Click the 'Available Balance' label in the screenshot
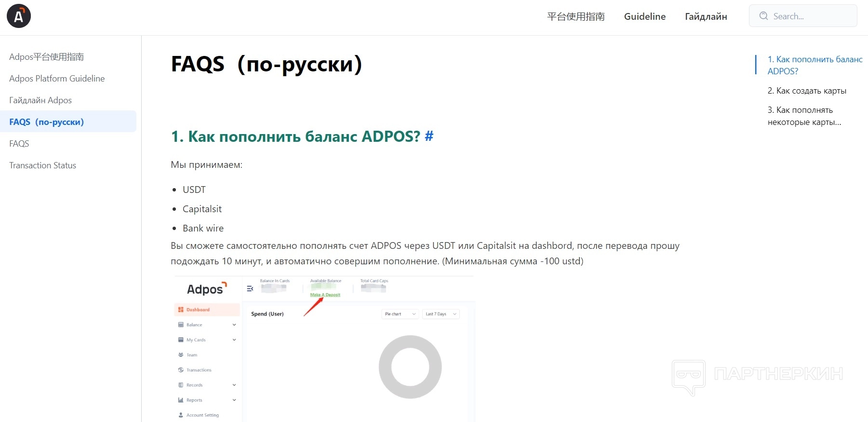This screenshot has width=868, height=422. [326, 281]
